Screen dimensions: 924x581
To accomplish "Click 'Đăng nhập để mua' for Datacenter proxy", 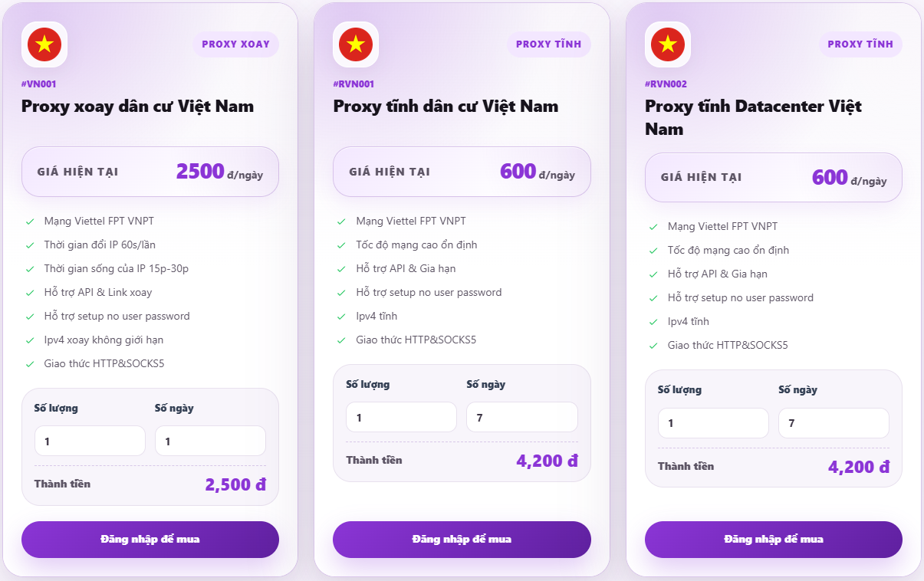I will click(x=774, y=540).
